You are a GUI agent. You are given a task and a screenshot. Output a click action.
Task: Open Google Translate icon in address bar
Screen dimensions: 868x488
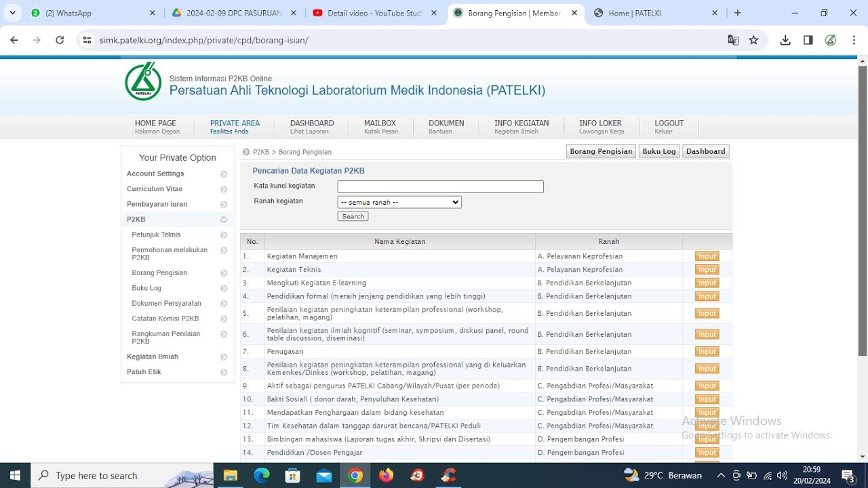pyautogui.click(x=733, y=40)
